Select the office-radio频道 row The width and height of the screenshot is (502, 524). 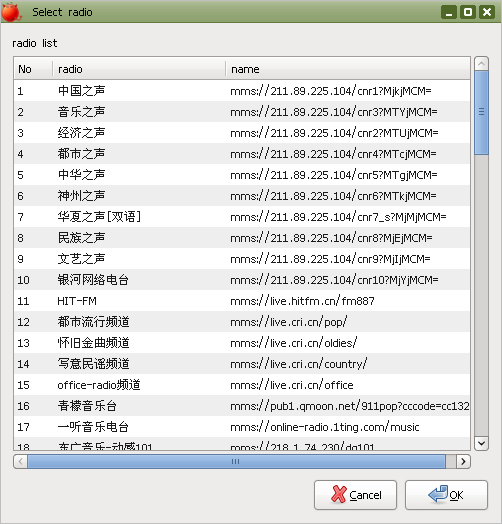(x=242, y=385)
